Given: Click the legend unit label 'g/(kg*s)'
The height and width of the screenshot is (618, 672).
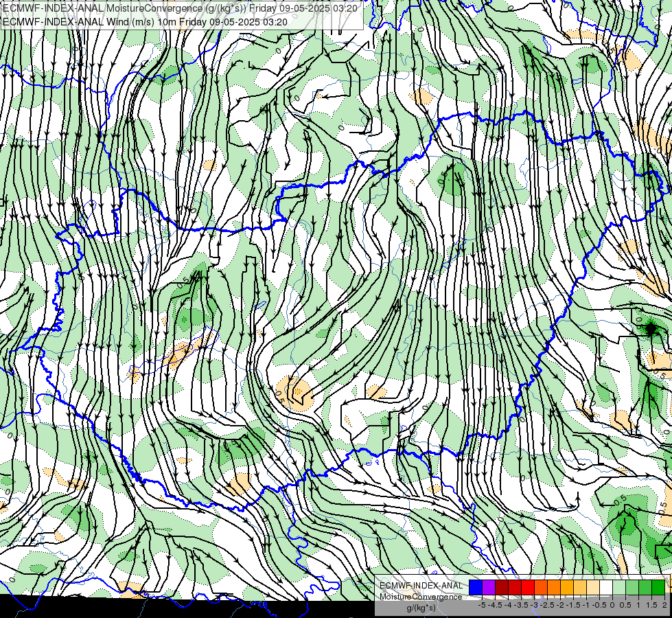Looking at the screenshot, I should (421, 607).
